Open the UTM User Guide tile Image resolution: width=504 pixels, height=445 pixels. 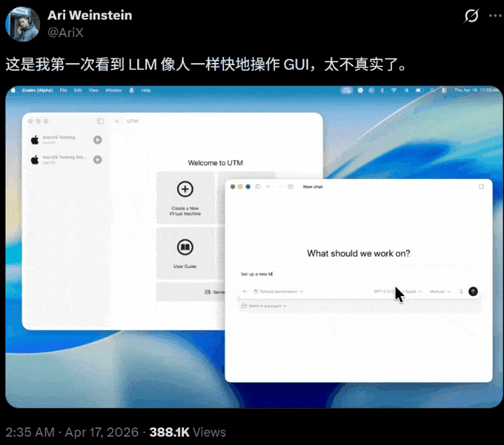tap(185, 253)
